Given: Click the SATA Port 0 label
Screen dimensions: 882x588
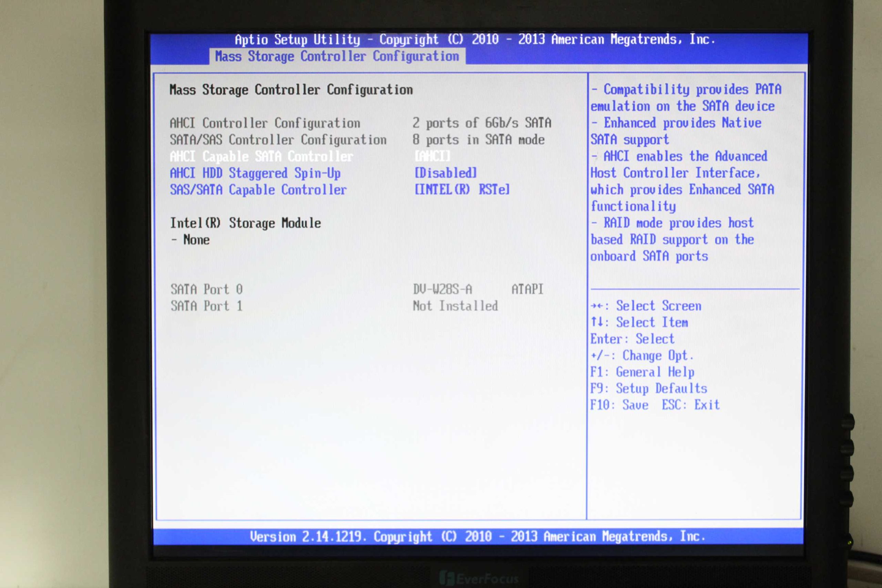Looking at the screenshot, I should [x=207, y=289].
